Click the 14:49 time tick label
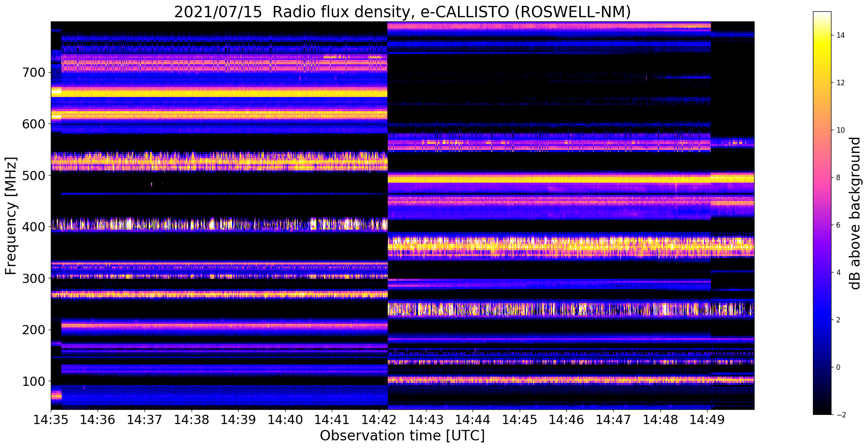Viewport: 868px width, 448px height. (x=707, y=420)
